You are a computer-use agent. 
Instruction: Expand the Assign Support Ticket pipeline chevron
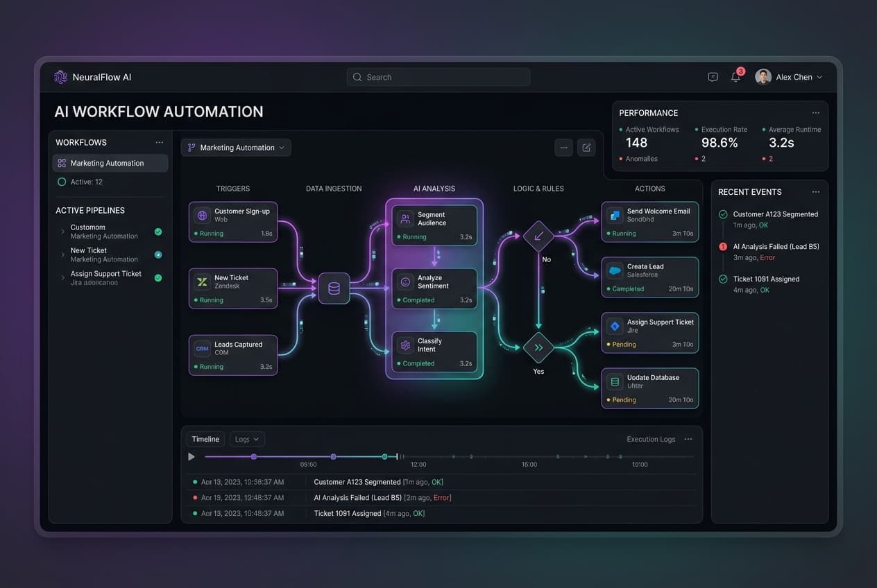pyautogui.click(x=62, y=278)
